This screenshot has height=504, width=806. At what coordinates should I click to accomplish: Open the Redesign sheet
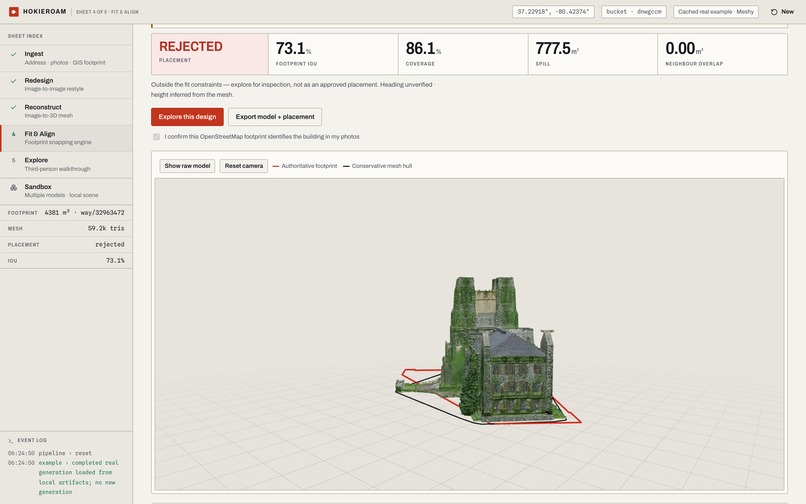(x=66, y=84)
